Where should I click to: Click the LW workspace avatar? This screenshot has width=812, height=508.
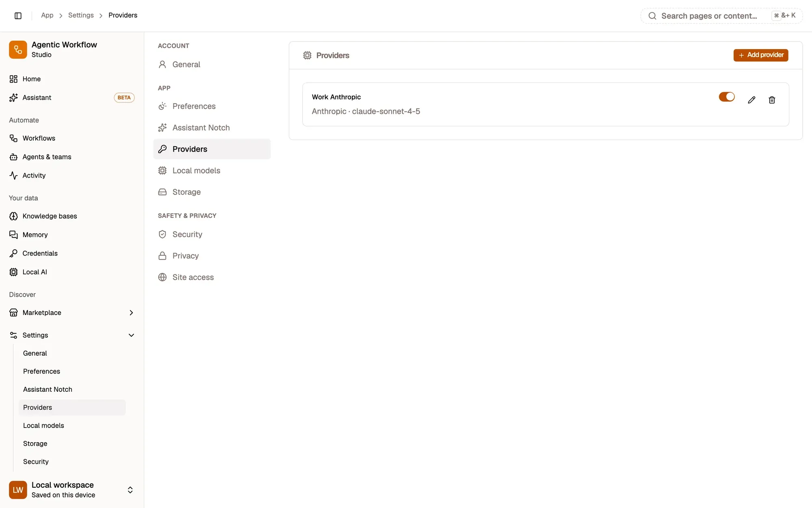pos(18,490)
